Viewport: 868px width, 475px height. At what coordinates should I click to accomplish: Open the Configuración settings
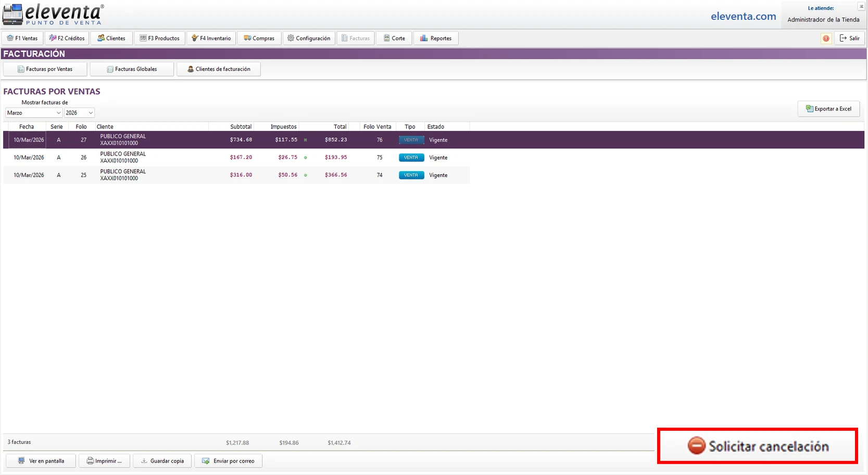coord(309,38)
